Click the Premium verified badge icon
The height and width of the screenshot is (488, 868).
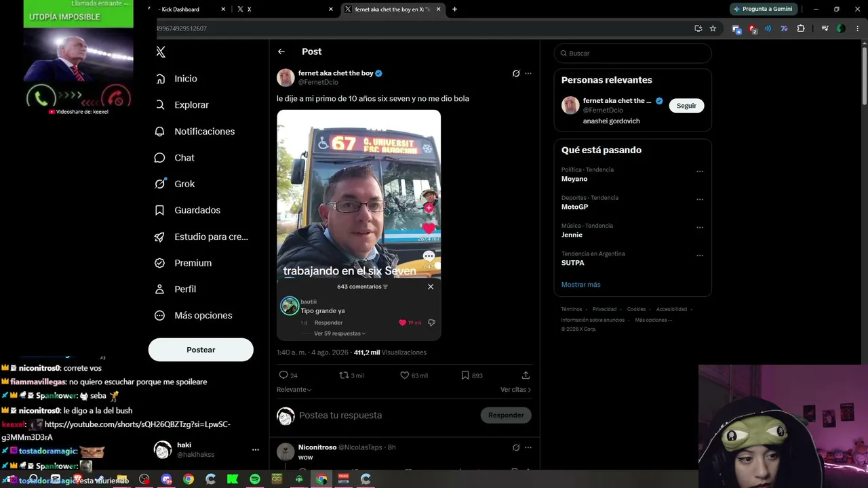coord(160,263)
